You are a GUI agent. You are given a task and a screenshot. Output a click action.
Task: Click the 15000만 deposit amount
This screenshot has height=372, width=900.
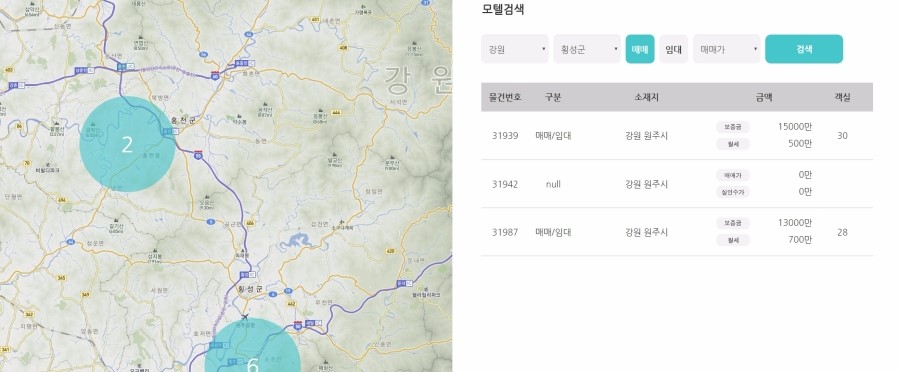point(795,127)
